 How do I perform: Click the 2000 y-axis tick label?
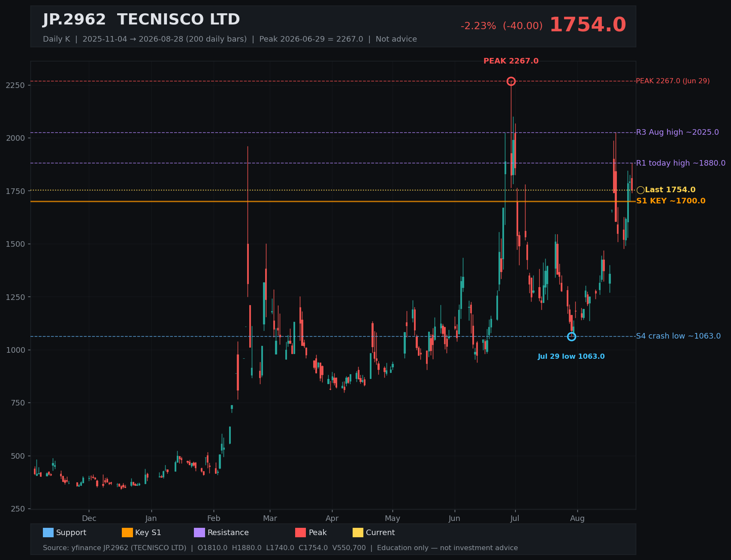(x=15, y=138)
